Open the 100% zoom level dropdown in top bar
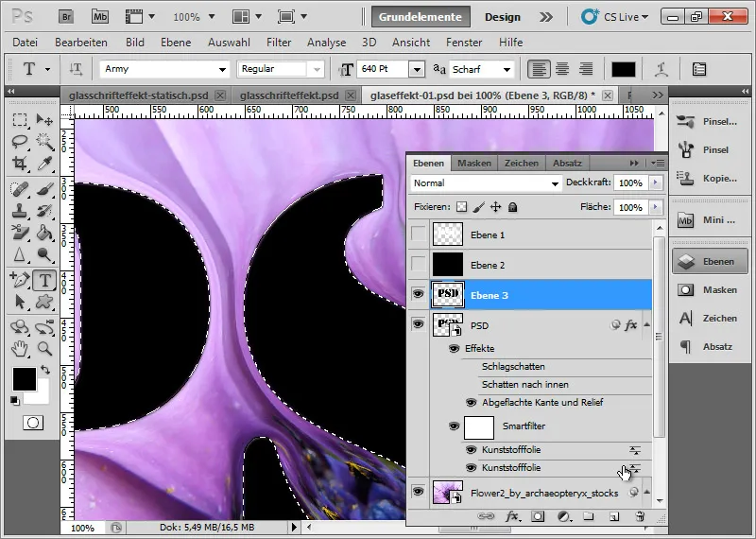The height and width of the screenshot is (539, 756). [x=211, y=17]
